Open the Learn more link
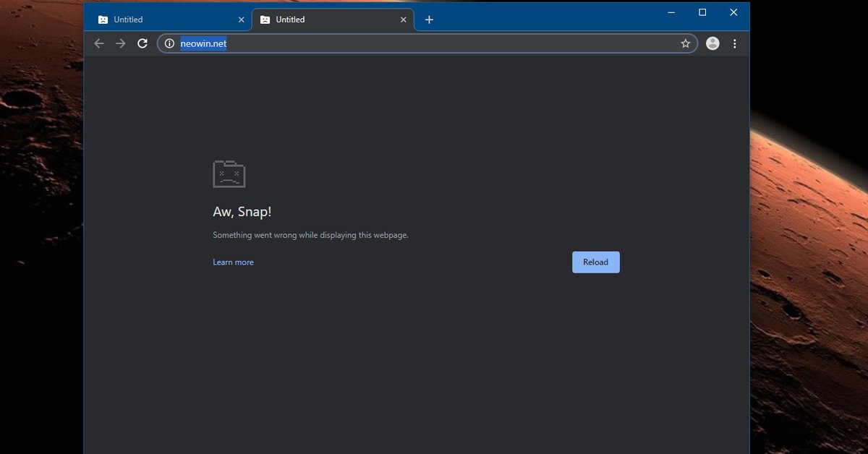The image size is (868, 454). 233,262
